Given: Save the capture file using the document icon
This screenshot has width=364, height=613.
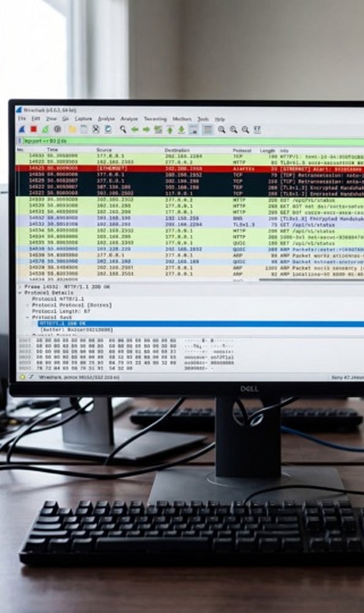Looking at the screenshot, I should [x=84, y=129].
